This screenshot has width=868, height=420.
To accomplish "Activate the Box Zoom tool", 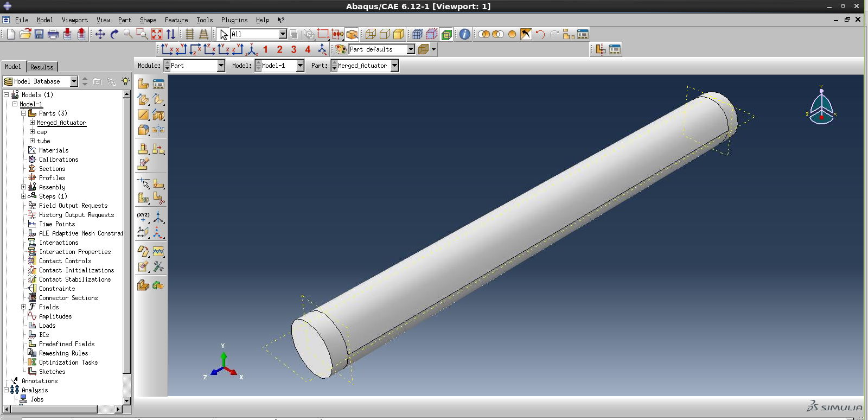I will 143,34.
